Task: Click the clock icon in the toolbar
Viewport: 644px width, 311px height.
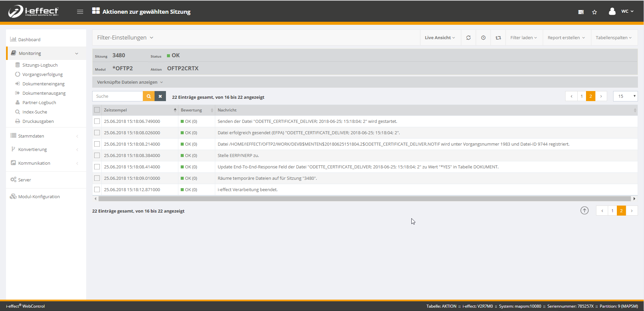Action: [x=483, y=38]
